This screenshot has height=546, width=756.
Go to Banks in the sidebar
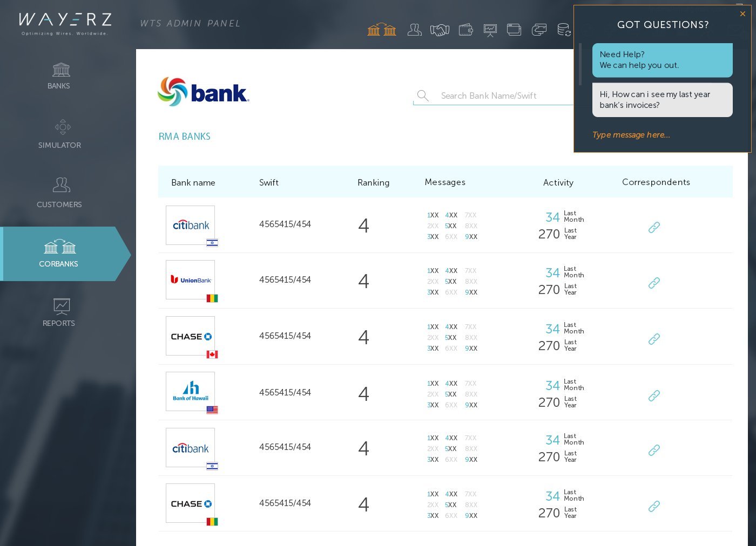click(x=59, y=76)
